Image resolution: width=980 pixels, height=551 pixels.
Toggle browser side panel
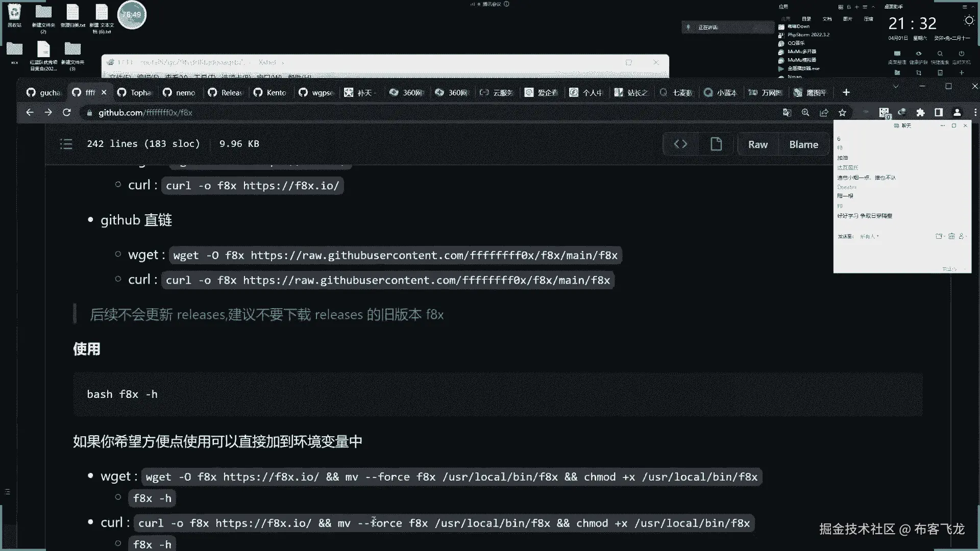tap(939, 113)
